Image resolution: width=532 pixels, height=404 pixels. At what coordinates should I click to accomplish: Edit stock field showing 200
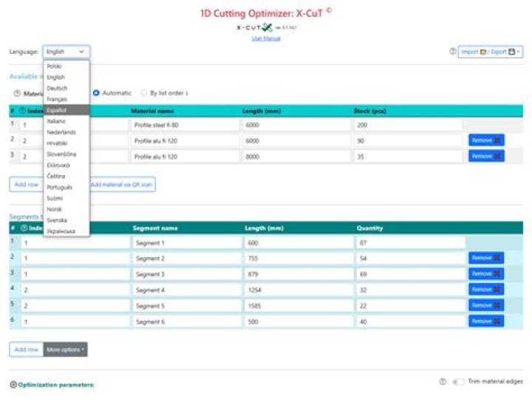click(408, 125)
